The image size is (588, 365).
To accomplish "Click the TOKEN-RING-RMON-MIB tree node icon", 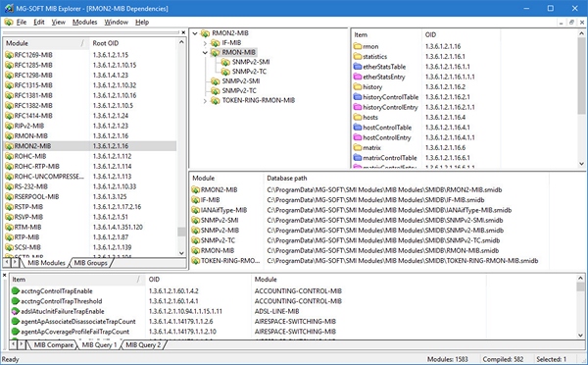I will pos(216,101).
